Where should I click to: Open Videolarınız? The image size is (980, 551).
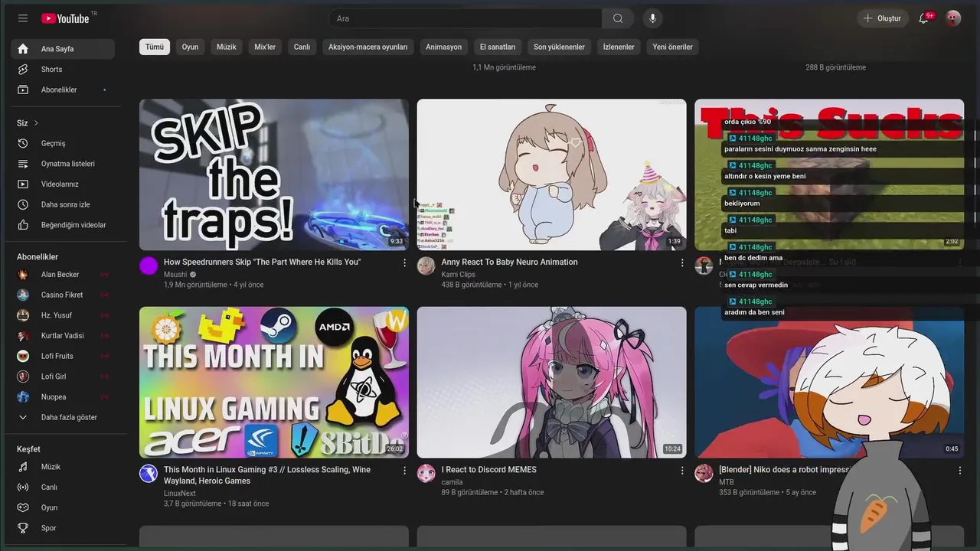coord(63,184)
